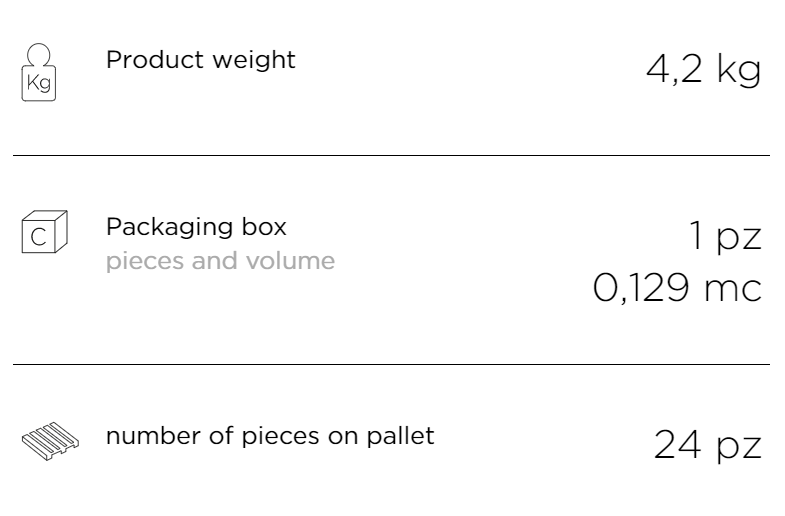The width and height of the screenshot is (785, 516).
Task: Select the pallet icon
Action: (50, 441)
